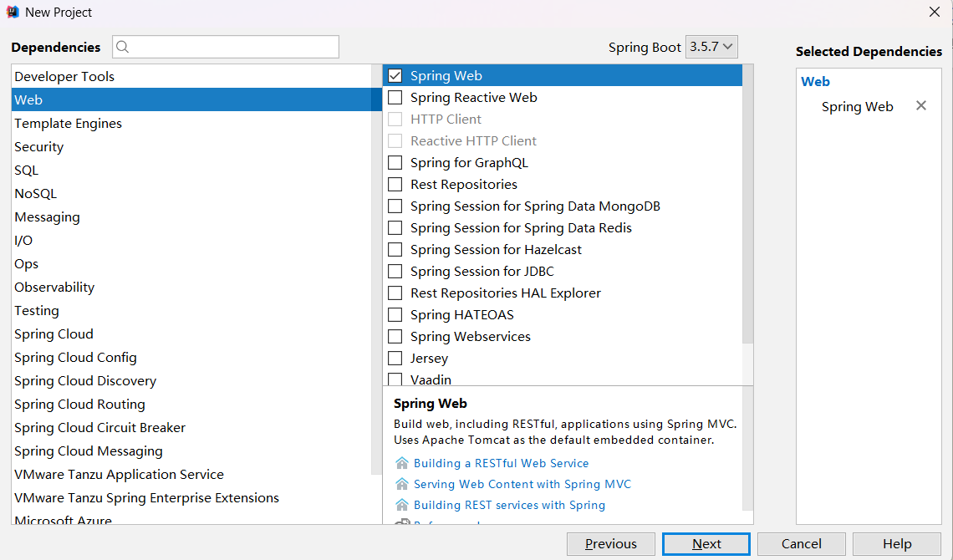
Task: Close the New Project dialog window
Action: point(934,13)
